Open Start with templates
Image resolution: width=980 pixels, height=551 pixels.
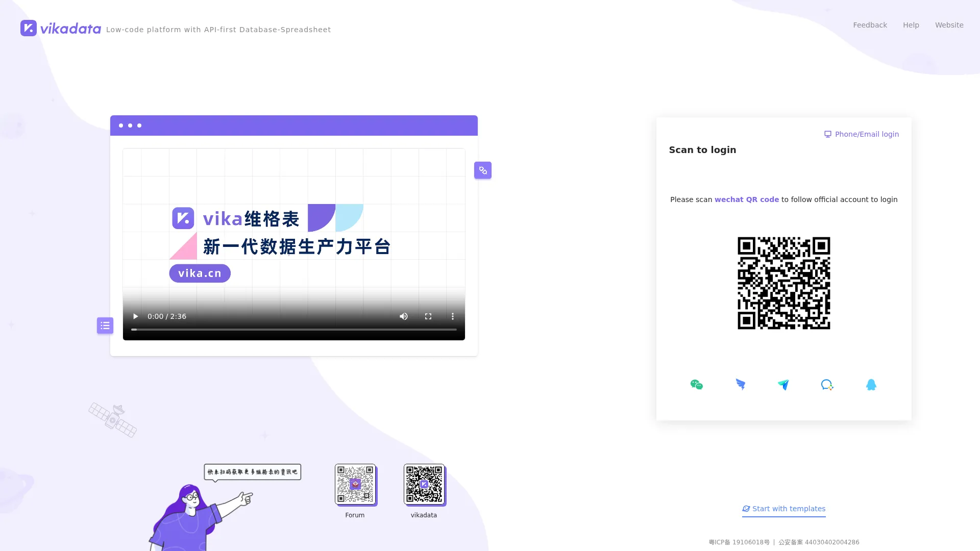783,509
